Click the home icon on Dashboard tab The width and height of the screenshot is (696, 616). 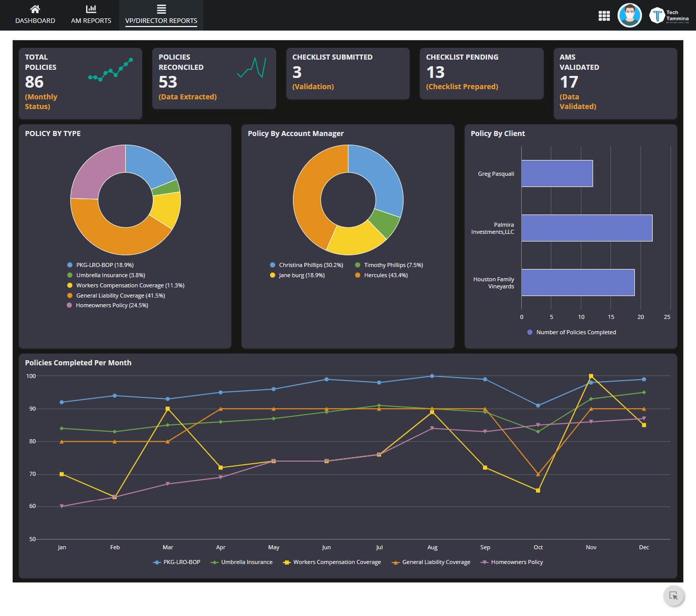[x=35, y=9]
